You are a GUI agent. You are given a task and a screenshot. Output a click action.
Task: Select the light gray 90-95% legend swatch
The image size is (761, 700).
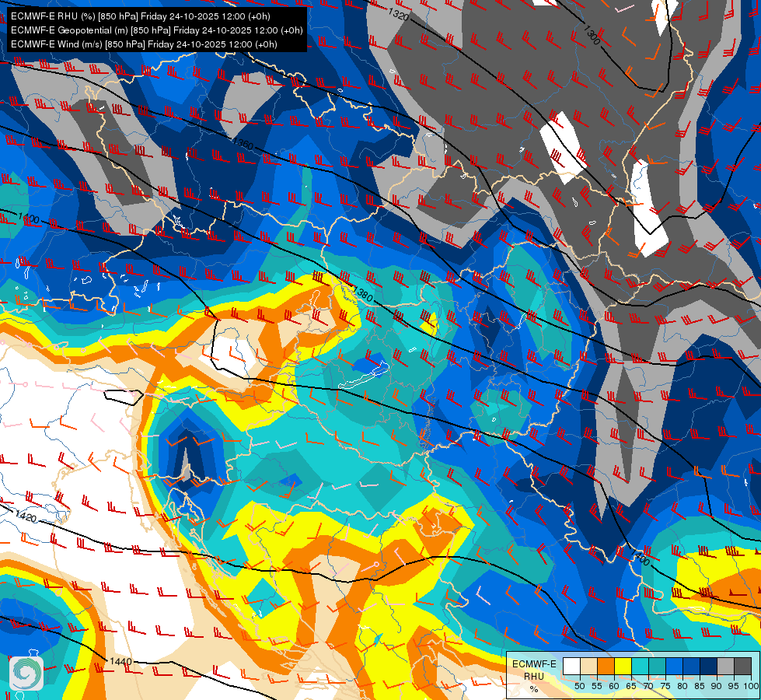[x=725, y=666]
